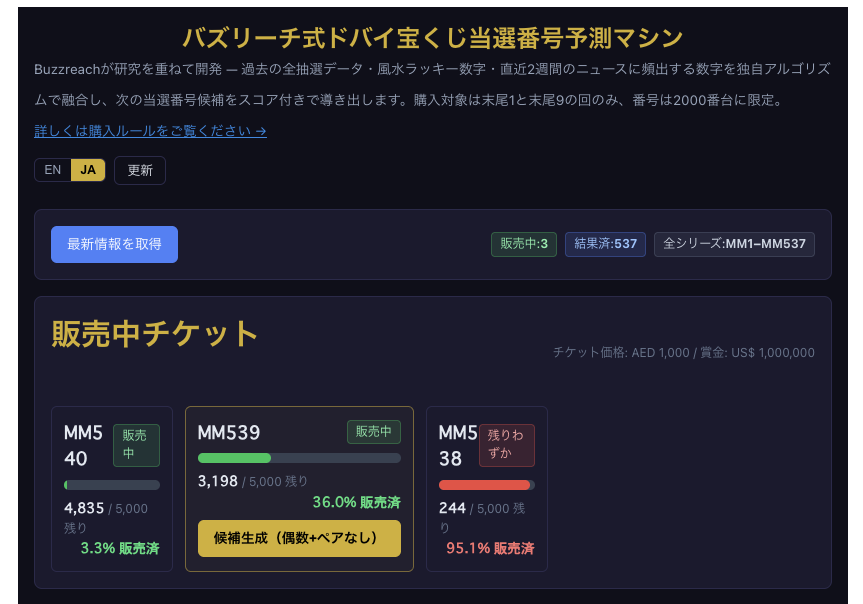This screenshot has width=863, height=604.
Task: Select the MM540 ticket card title
Action: coord(82,445)
